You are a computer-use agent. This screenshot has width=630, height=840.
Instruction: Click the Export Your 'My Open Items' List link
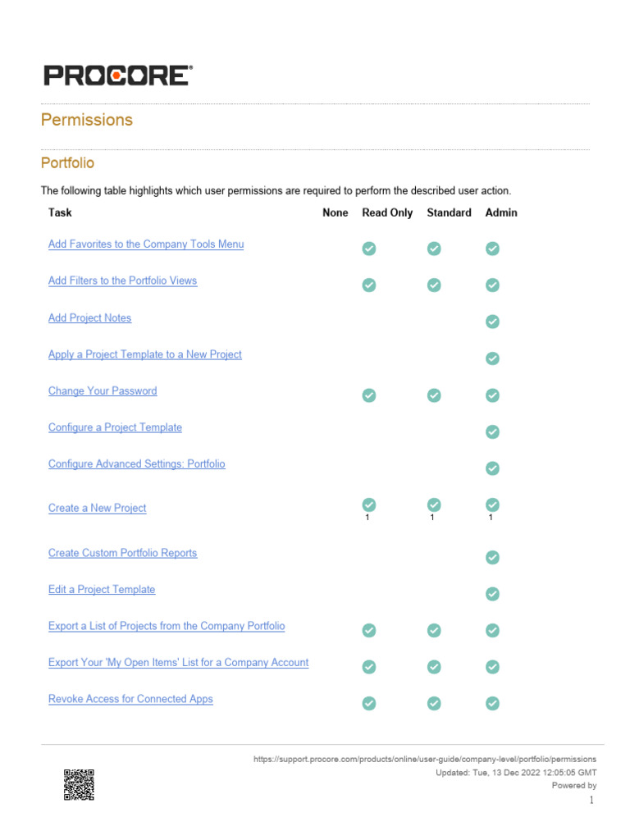(178, 662)
